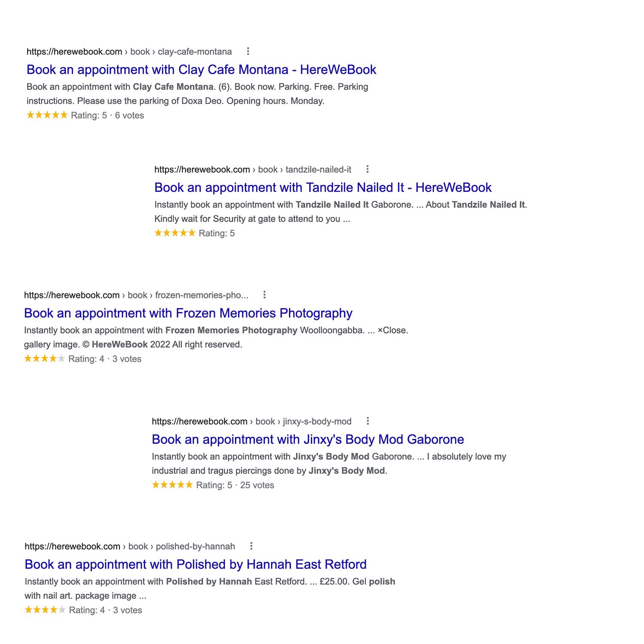Image resolution: width=644 pixels, height=644 pixels.
Task: Click five-star rating under Tandzile Nailed It
Action: pyautogui.click(x=175, y=233)
